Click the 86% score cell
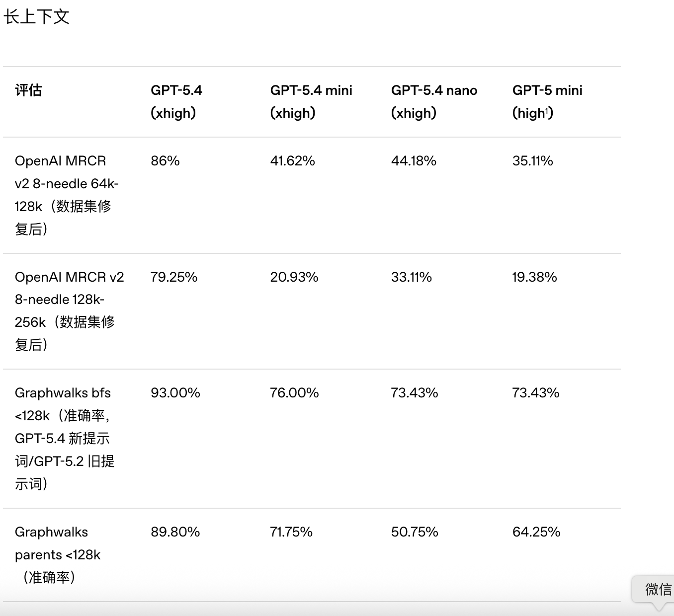674x616 pixels. 165,161
